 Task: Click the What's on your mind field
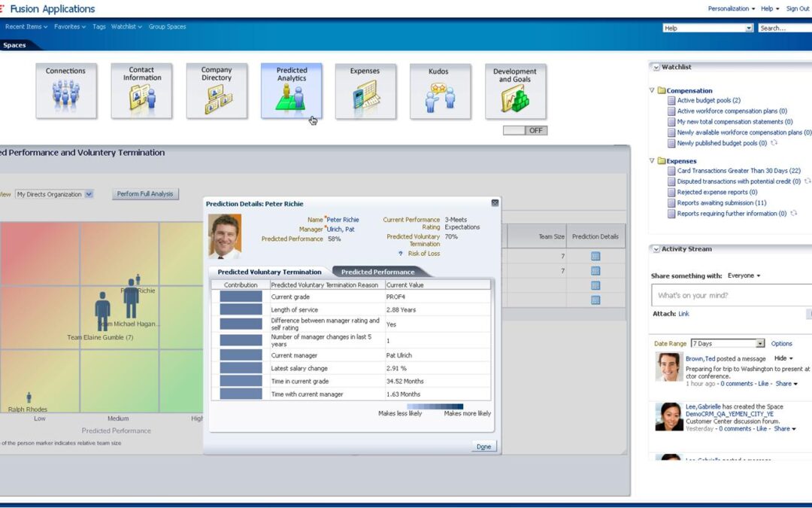tap(732, 296)
